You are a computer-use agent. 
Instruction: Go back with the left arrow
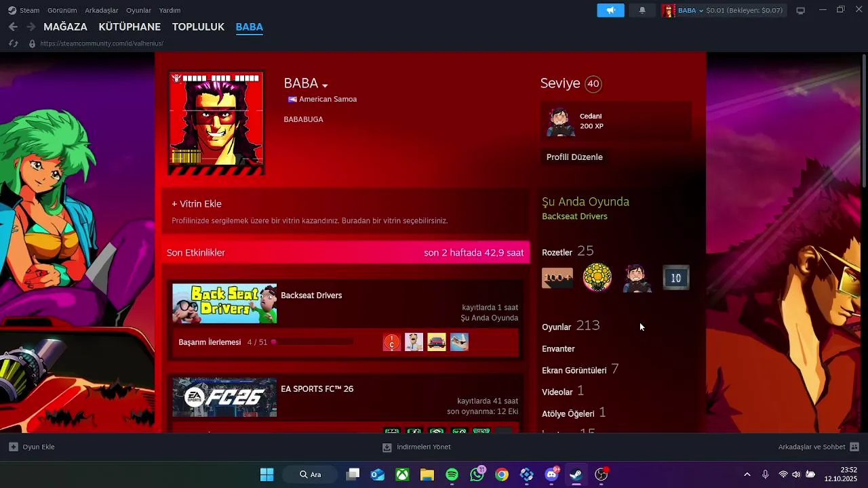pos(13,26)
